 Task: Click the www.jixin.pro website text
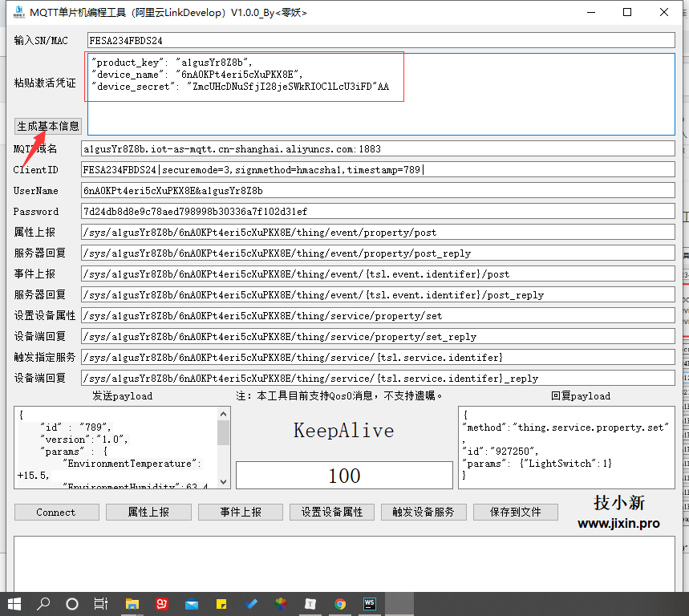pos(618,523)
